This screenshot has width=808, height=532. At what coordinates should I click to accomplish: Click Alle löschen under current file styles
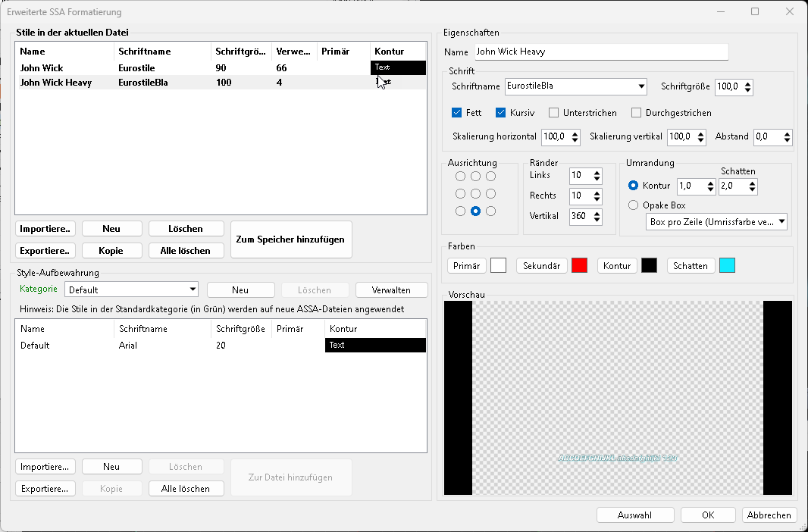186,251
